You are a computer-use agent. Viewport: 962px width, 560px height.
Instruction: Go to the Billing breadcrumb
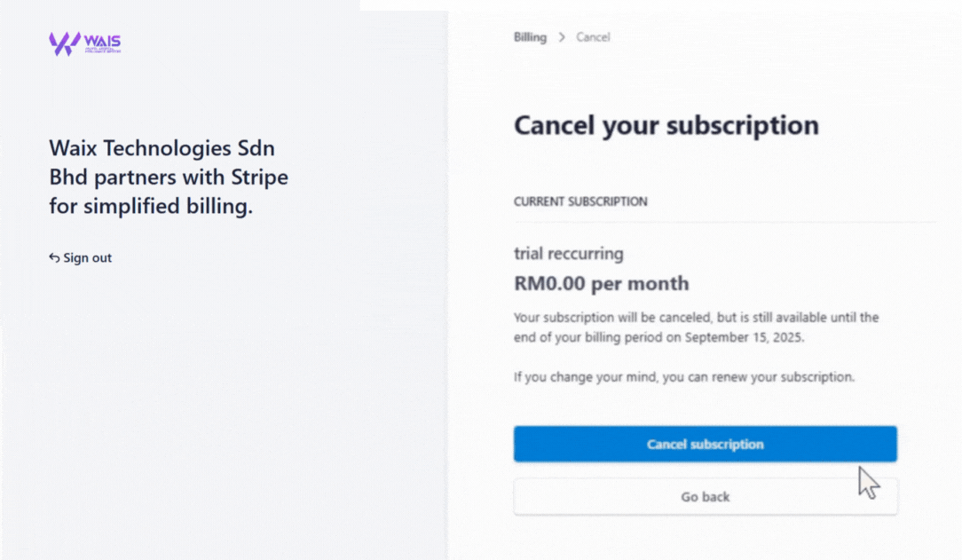tap(530, 37)
